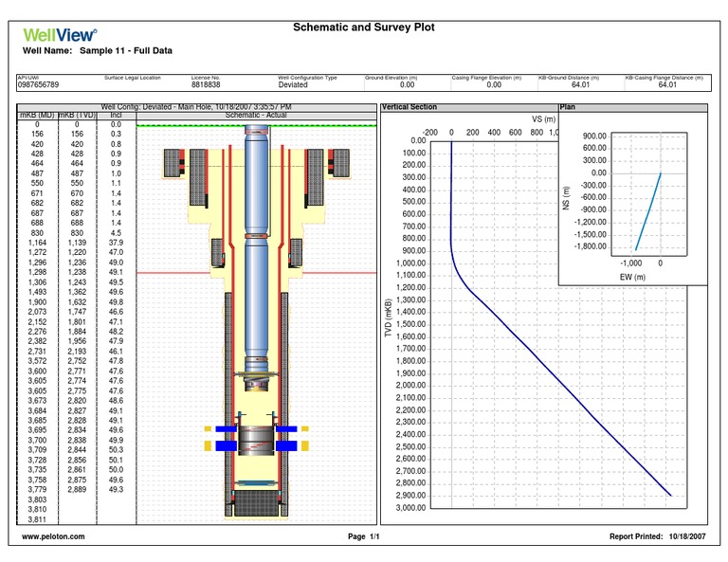
Task: Select the 'Schematic and Survey Plot' title
Action: [364, 27]
